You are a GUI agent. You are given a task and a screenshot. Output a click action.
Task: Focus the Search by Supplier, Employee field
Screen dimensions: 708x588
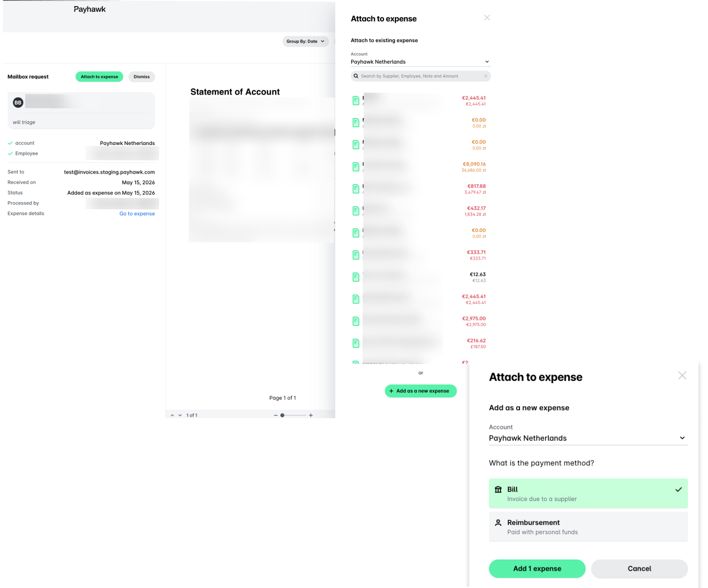(421, 76)
